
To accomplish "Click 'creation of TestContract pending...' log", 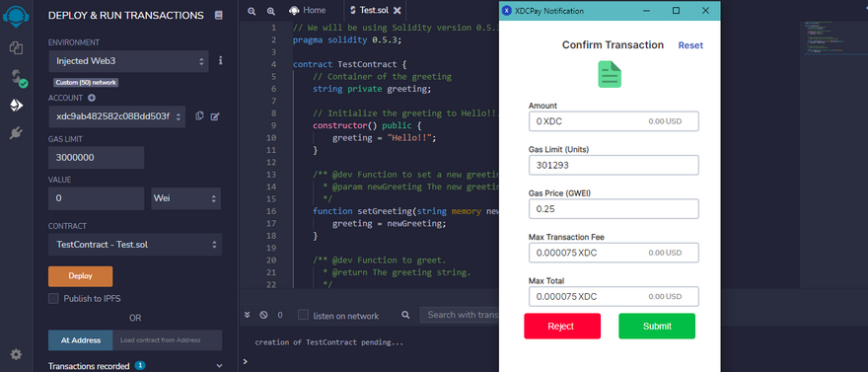I will (328, 342).
